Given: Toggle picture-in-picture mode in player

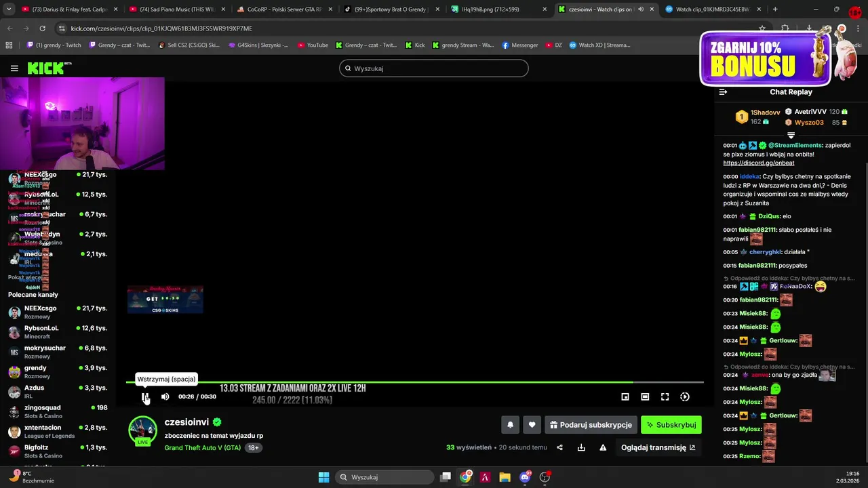Looking at the screenshot, I should (625, 396).
